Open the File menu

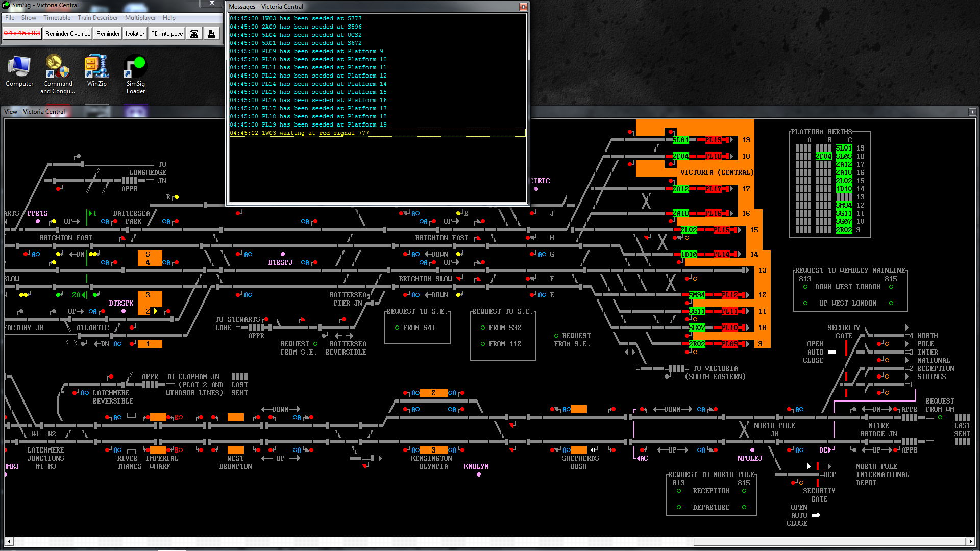[10, 18]
